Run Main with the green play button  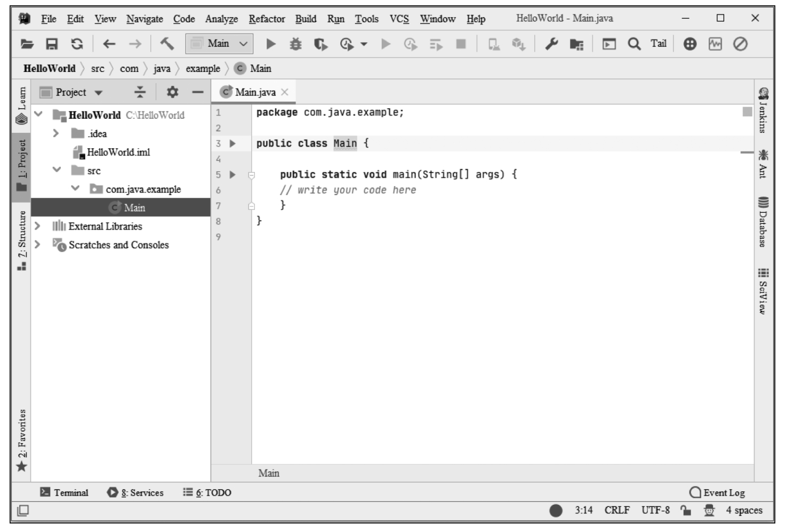(x=271, y=44)
